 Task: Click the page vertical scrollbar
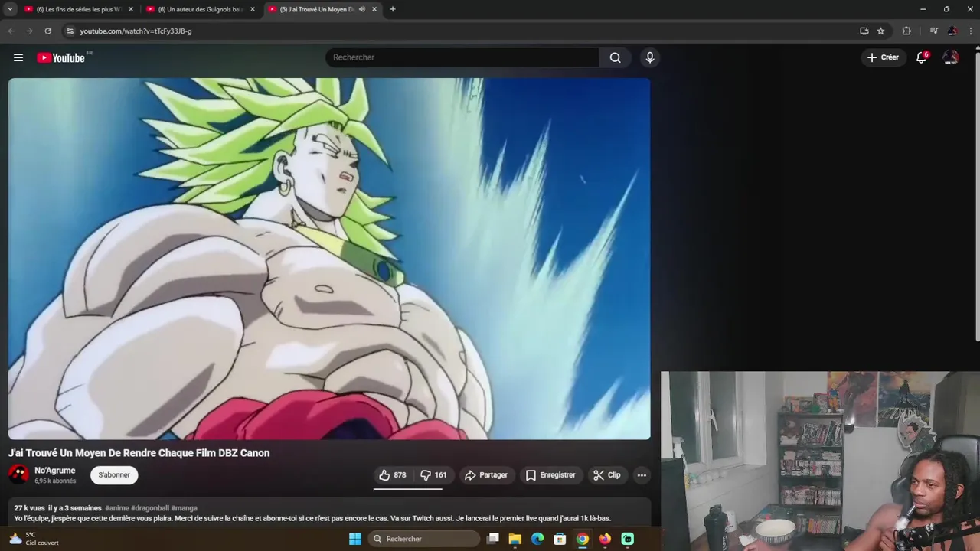tap(977, 195)
